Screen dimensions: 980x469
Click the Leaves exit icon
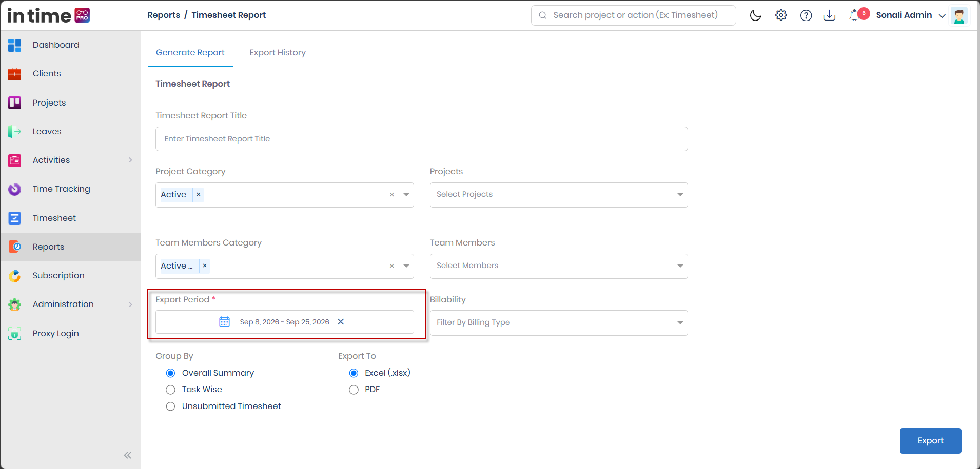pyautogui.click(x=15, y=132)
